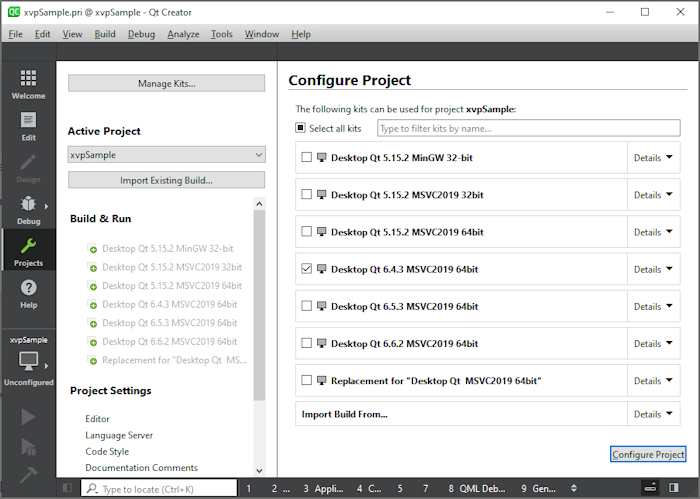The width and height of the screenshot is (700, 499).
Task: Open the Debug menu
Action: (x=141, y=34)
